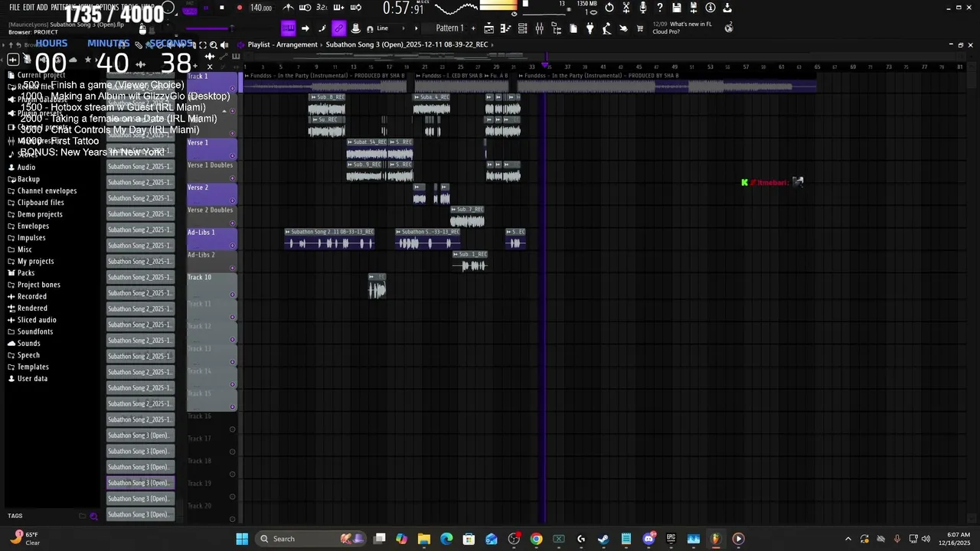Screen dimensions: 980x551
Task: Click the red record button
Action: 240,8
